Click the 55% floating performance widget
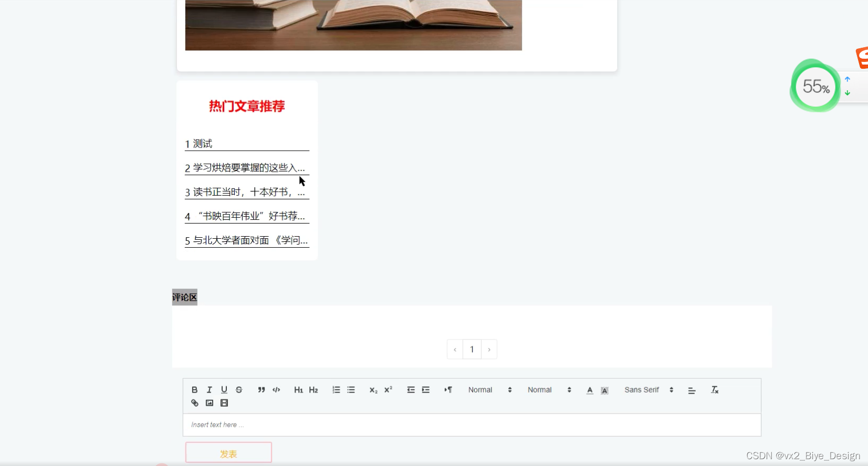Image resolution: width=868 pixels, height=466 pixels. tap(815, 86)
